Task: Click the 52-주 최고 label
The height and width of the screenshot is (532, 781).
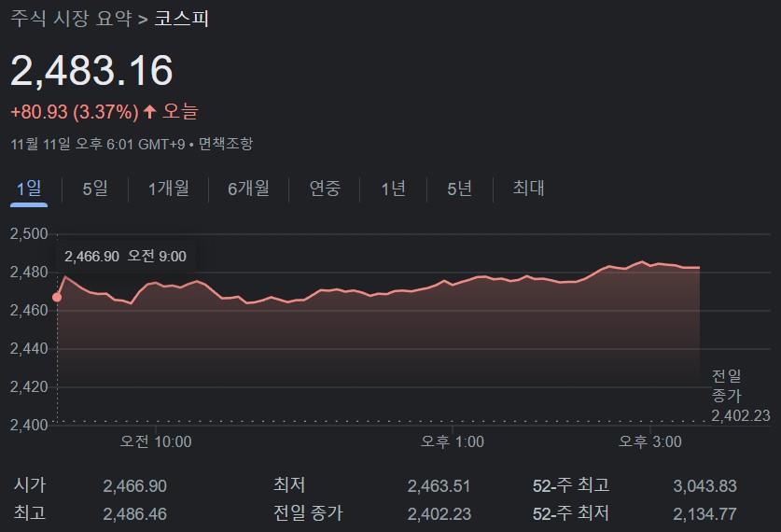Action: point(571,485)
